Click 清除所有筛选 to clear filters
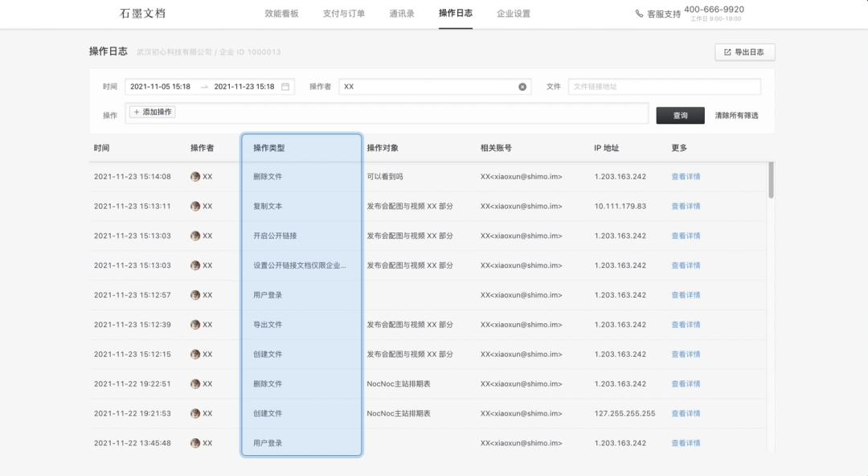868x476 pixels. click(x=735, y=115)
